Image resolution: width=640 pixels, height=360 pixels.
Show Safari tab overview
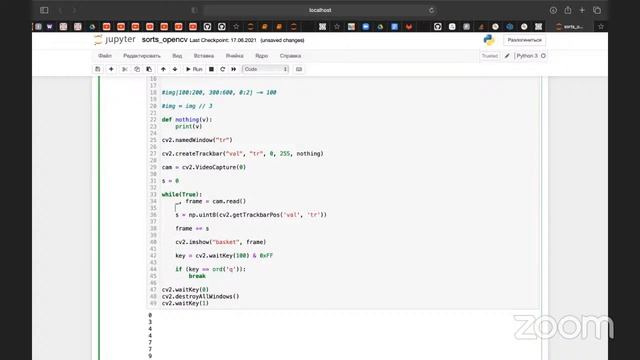pos(597,10)
